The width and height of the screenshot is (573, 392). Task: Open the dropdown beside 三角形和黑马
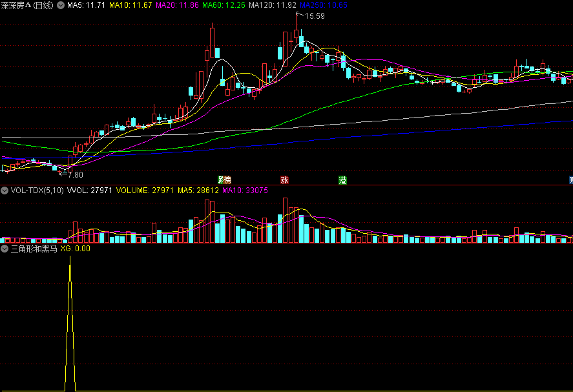[x=5, y=249]
